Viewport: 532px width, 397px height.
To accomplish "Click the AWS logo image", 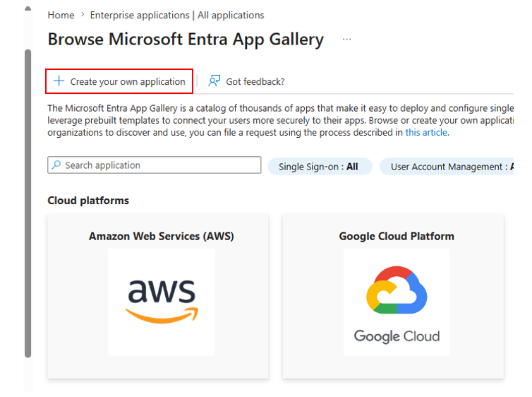I will click(162, 302).
